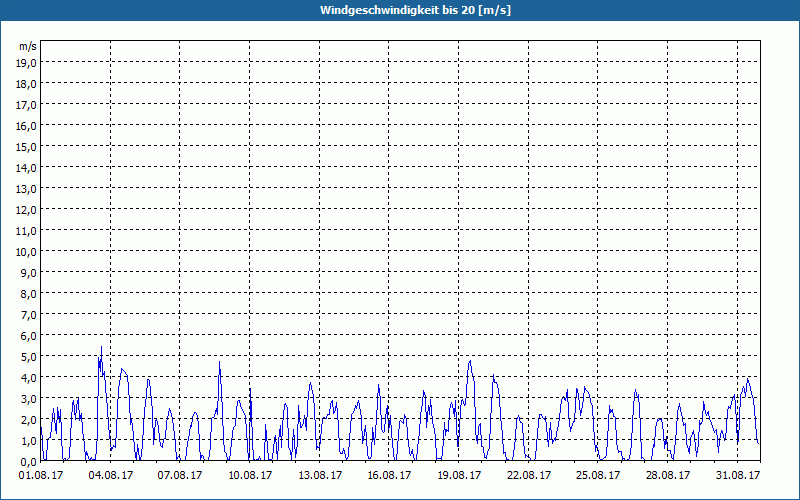The width and height of the screenshot is (800, 500).
Task: Click the y-axis label '17,0'
Action: coord(27,105)
